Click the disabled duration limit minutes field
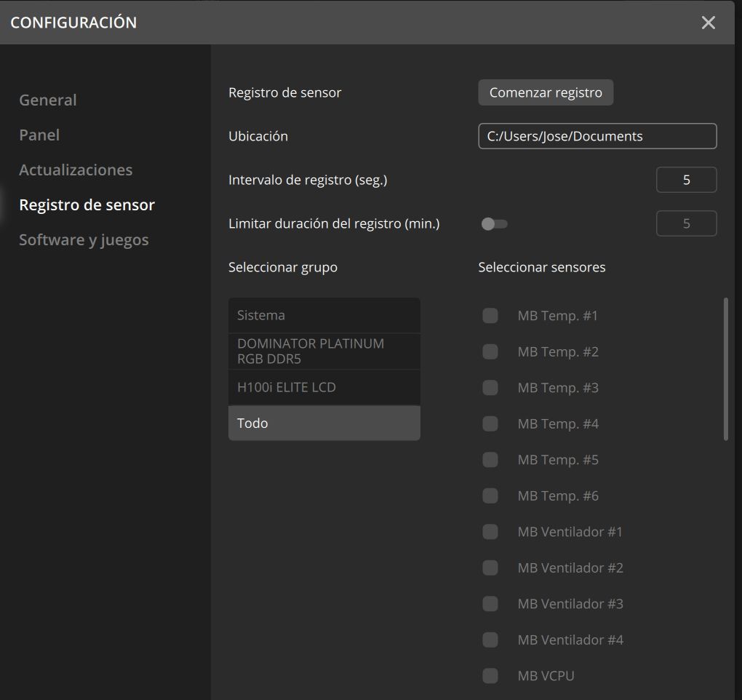This screenshot has height=700, width=742. pos(686,223)
